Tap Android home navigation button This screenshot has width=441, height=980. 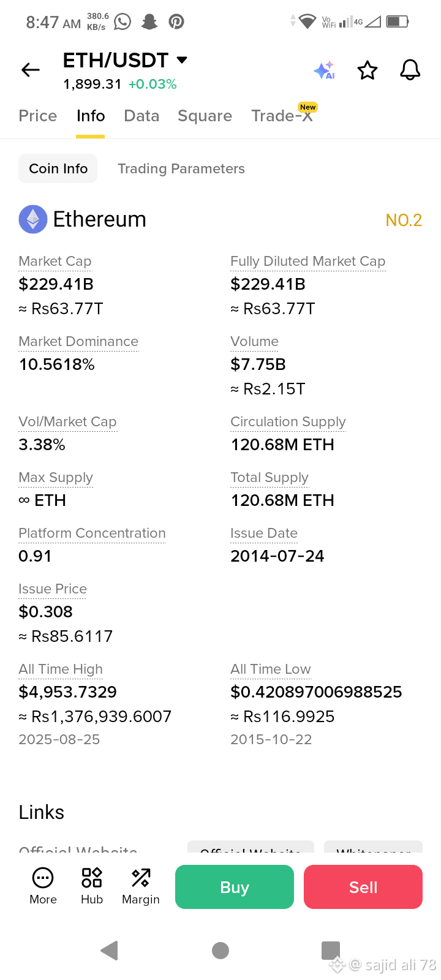221,951
